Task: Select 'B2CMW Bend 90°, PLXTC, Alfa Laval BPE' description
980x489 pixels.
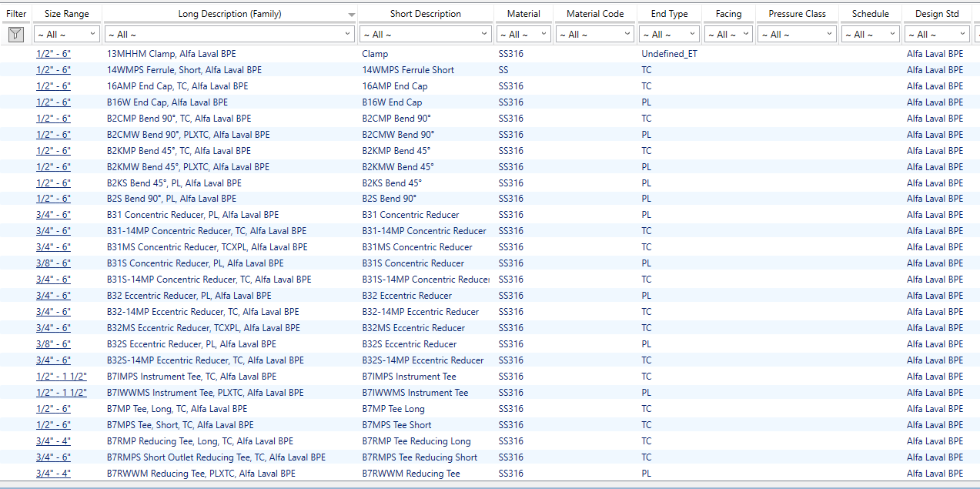Action: tap(189, 135)
